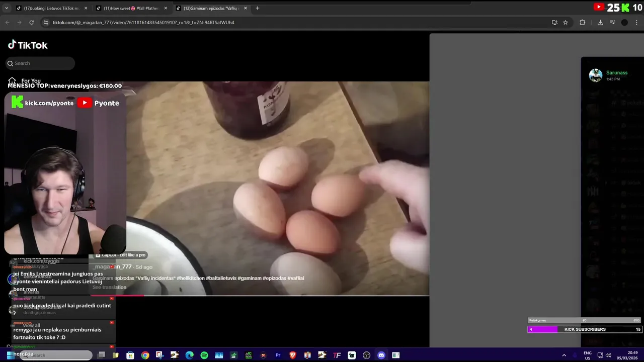Open Photos app from taskbar

pyautogui.click(x=219, y=355)
